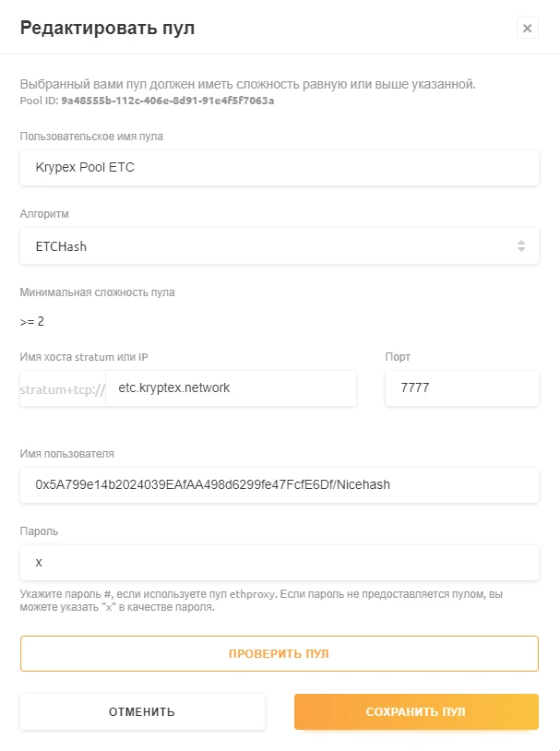The height and width of the screenshot is (751, 560).
Task: Focus the etc.kryptex.network host field
Action: (x=231, y=388)
